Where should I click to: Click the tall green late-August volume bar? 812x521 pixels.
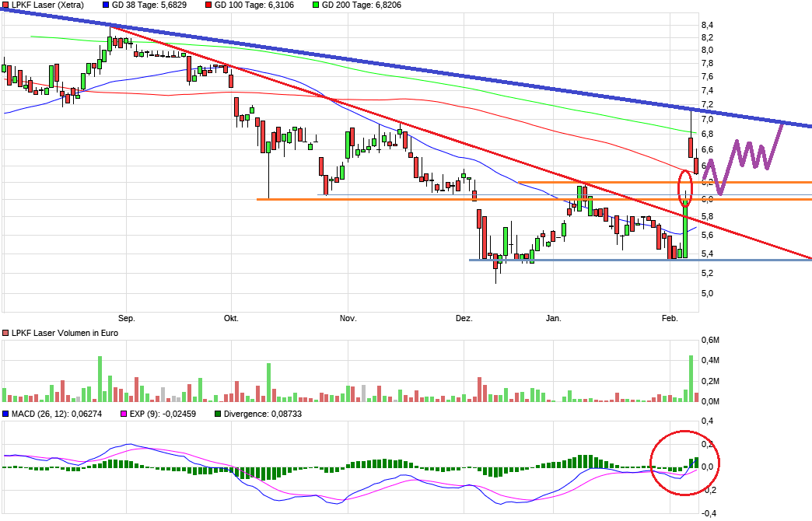pyautogui.click(x=100, y=379)
